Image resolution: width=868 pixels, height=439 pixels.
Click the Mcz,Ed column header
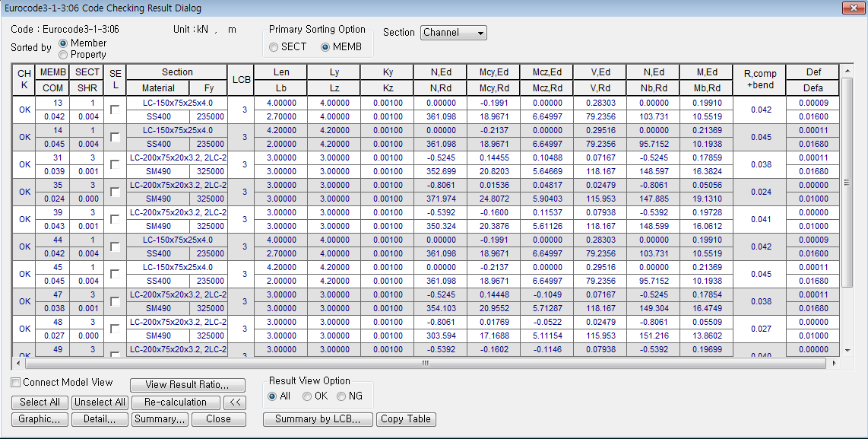point(547,72)
